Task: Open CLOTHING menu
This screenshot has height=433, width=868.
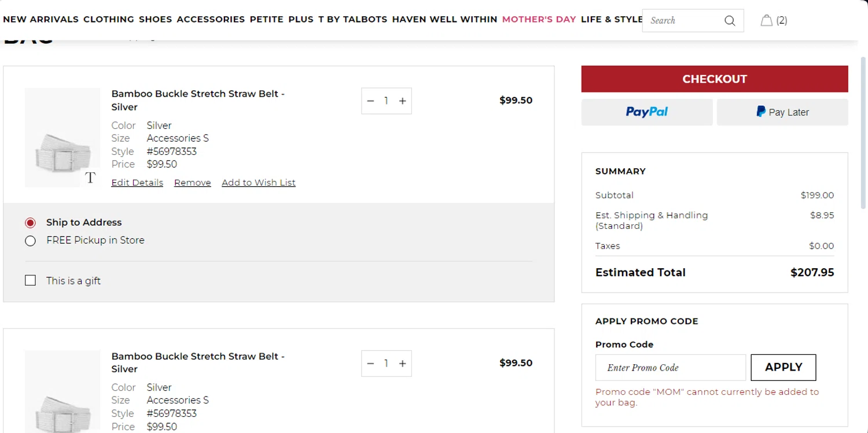Action: click(109, 19)
